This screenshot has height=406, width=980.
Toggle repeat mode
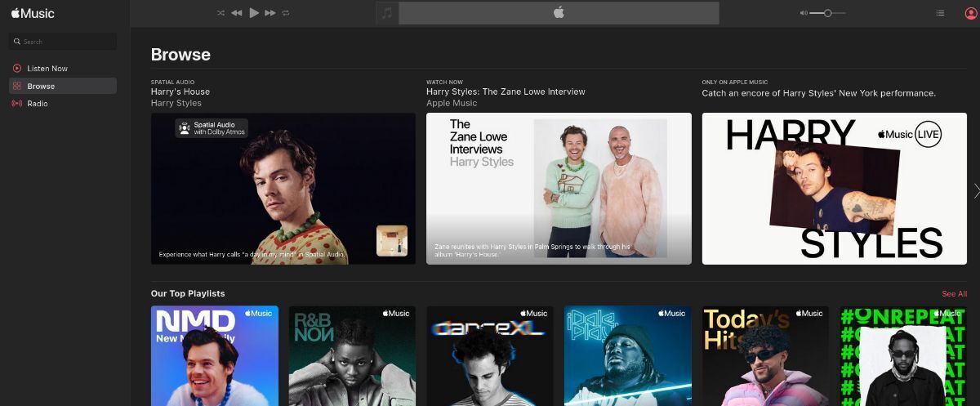286,13
